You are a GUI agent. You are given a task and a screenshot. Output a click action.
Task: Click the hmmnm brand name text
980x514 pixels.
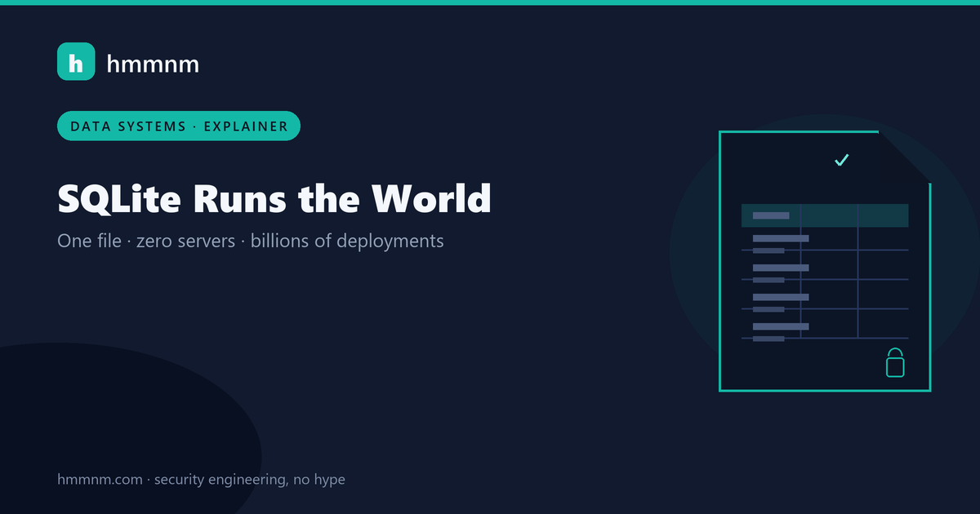coord(153,63)
